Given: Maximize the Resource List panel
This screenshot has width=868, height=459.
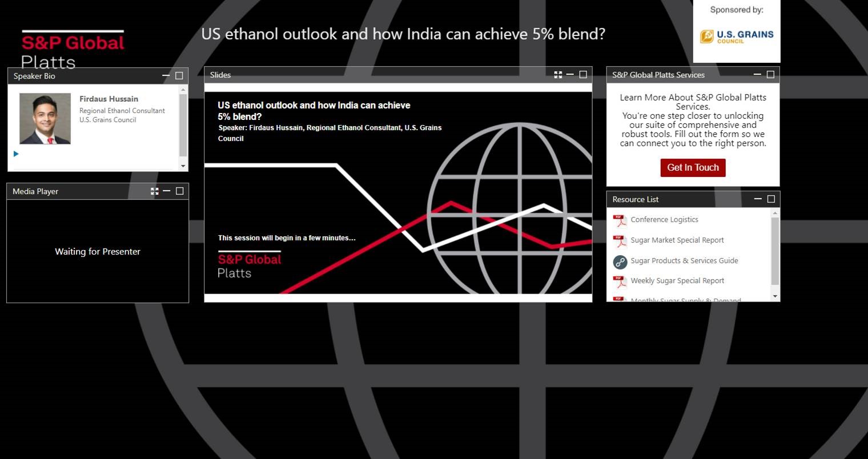Looking at the screenshot, I should click(x=771, y=199).
